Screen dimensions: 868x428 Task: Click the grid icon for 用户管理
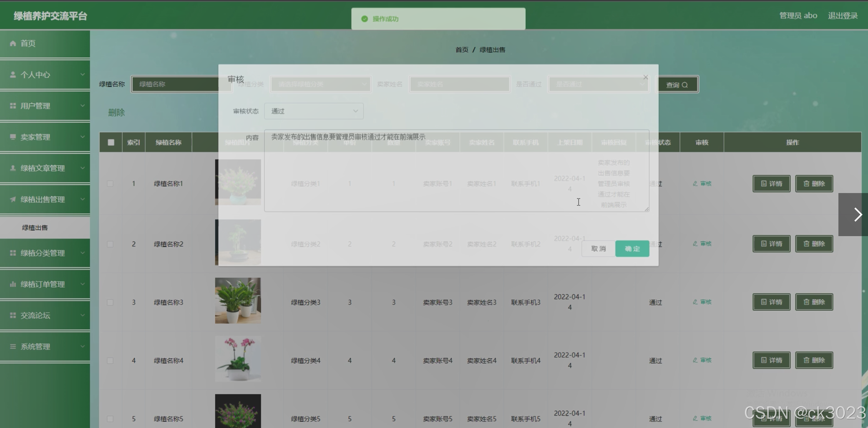pos(13,106)
